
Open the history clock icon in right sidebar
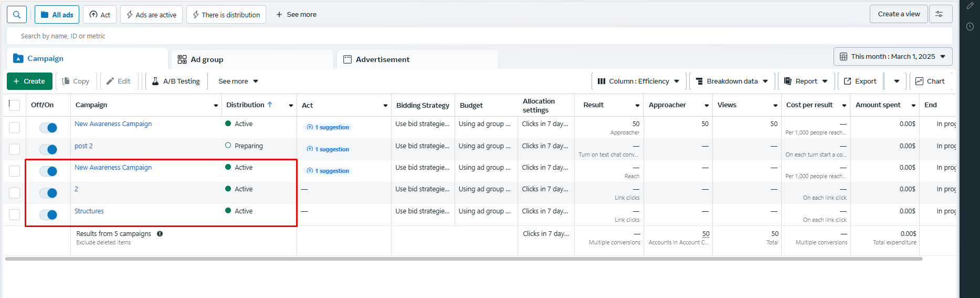click(970, 26)
